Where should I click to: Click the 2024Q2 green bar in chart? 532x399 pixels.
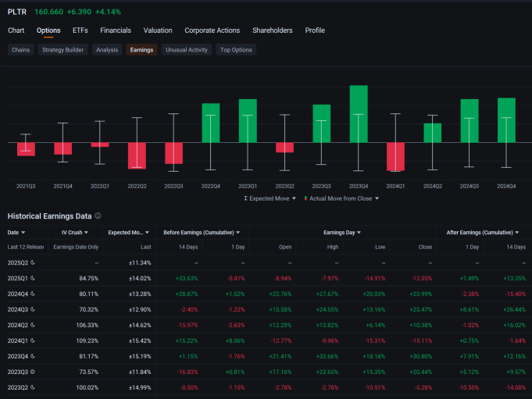click(433, 133)
